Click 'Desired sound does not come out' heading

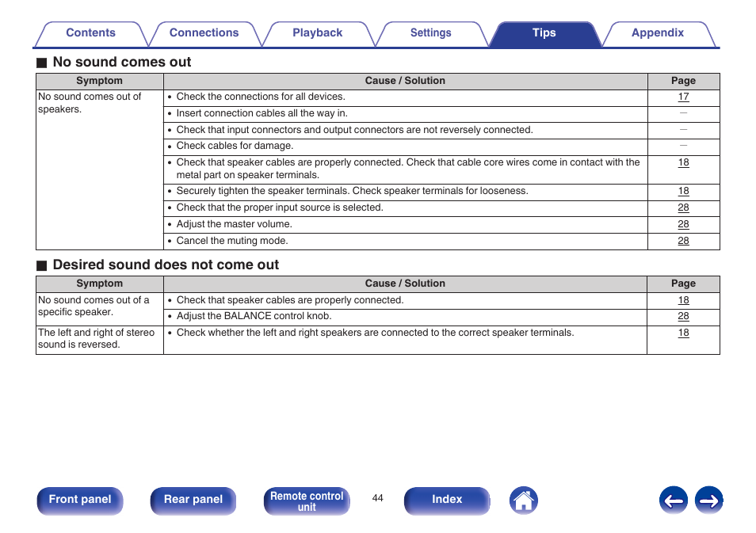tap(166, 265)
